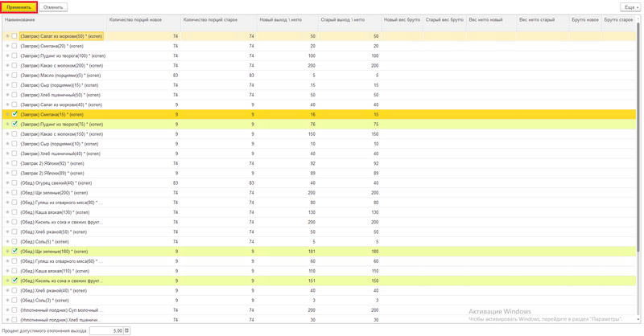Uncheck the (Завтрак) Сметана(15) checkbox
Image resolution: width=644 pixels, height=336 pixels.
[x=14, y=114]
